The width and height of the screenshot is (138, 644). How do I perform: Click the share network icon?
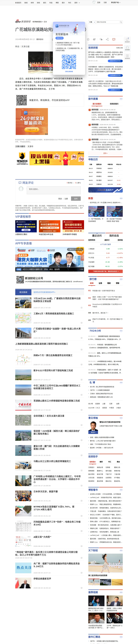point(107,39)
